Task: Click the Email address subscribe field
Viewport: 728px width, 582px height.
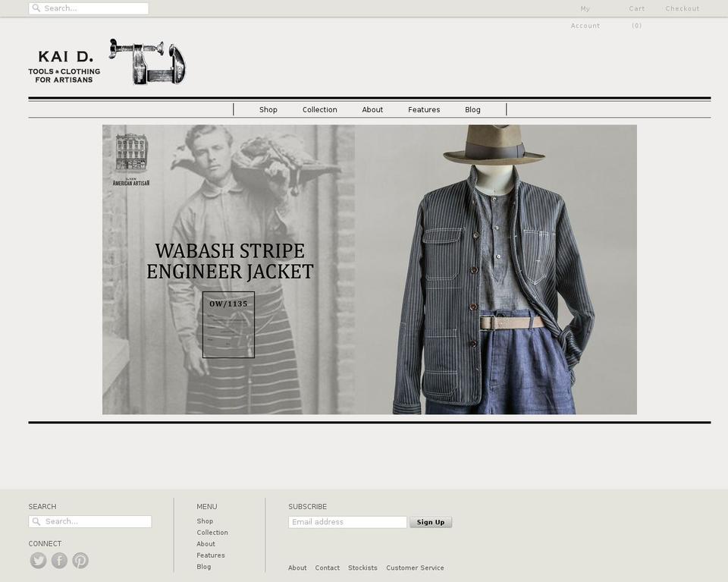Action: (x=347, y=522)
